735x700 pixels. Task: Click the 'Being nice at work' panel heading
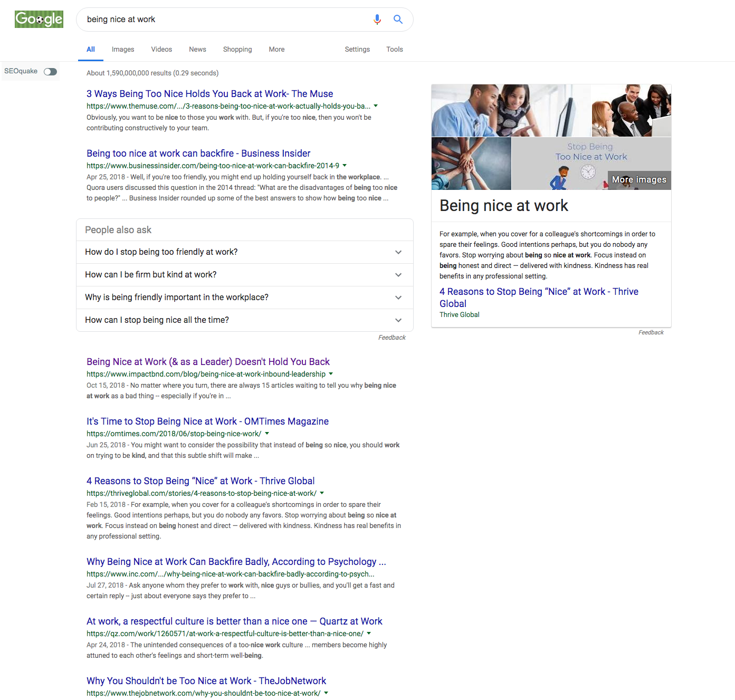(x=504, y=206)
